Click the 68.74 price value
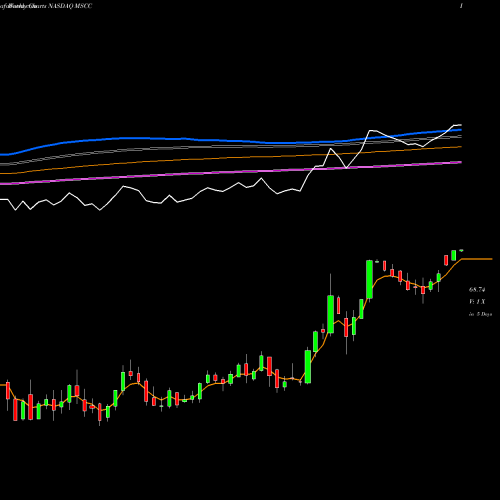The image size is (500, 500). coord(477,289)
